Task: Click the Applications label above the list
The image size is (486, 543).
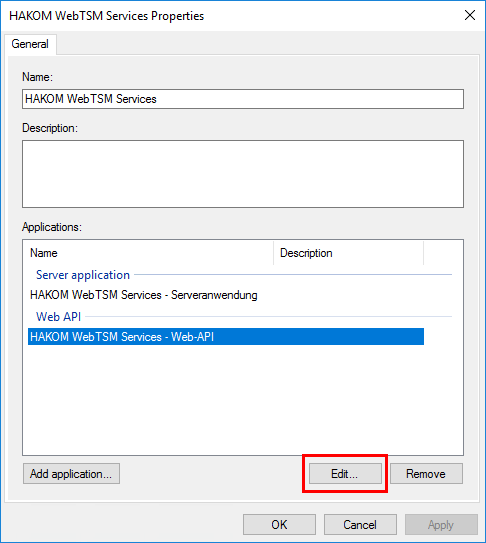Action: coord(52,227)
